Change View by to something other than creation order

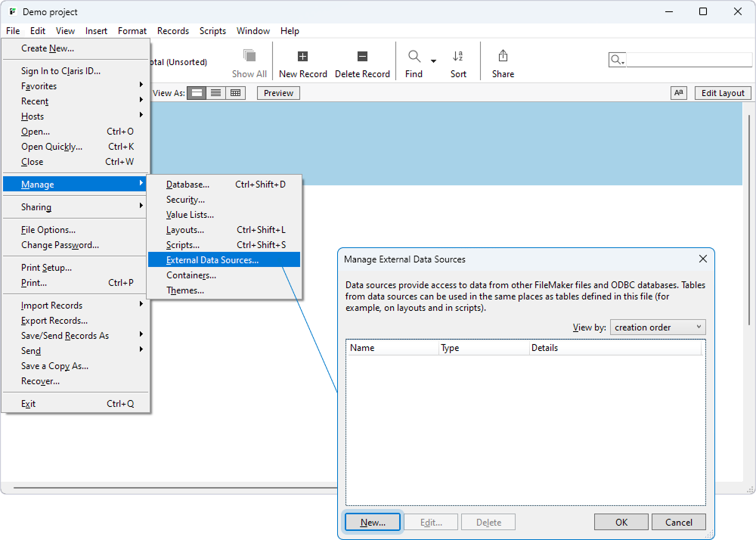tap(658, 327)
